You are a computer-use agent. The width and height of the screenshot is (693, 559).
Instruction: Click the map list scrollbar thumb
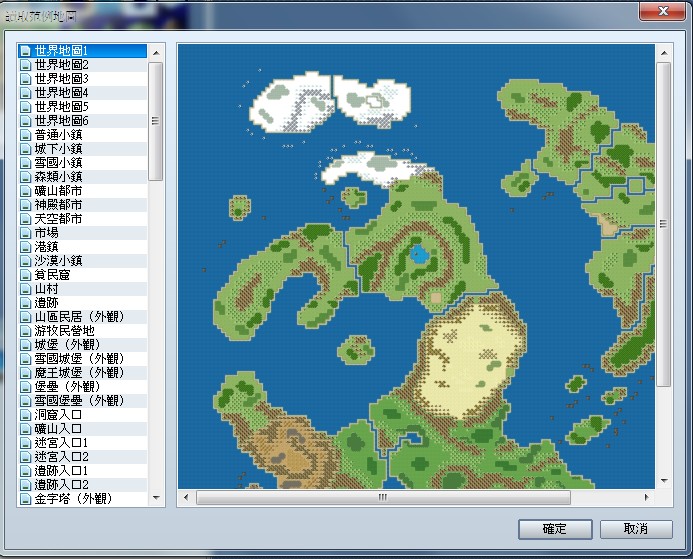[156, 121]
